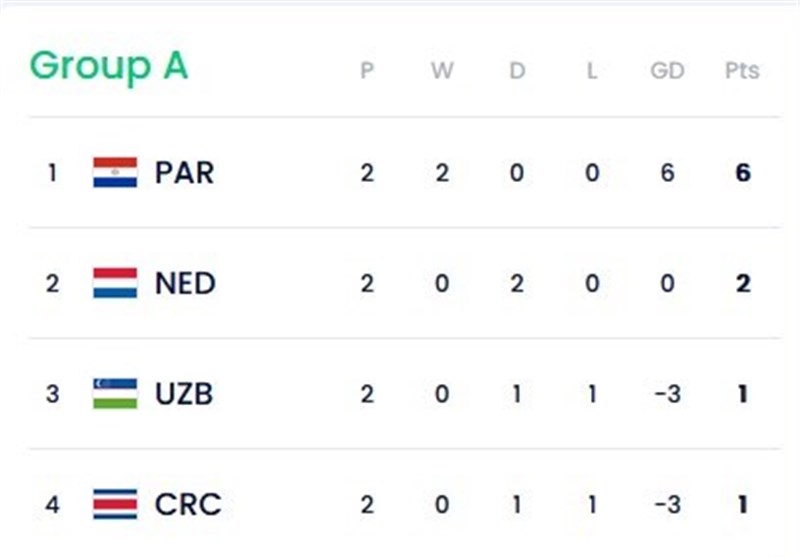Click rank number 4 for CRC
The height and width of the screenshot is (557, 800).
click(x=52, y=505)
